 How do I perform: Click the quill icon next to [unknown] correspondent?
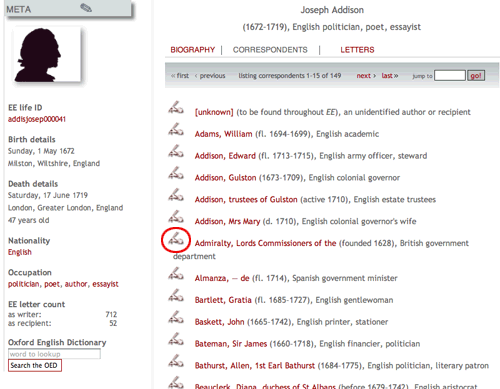[176, 107]
